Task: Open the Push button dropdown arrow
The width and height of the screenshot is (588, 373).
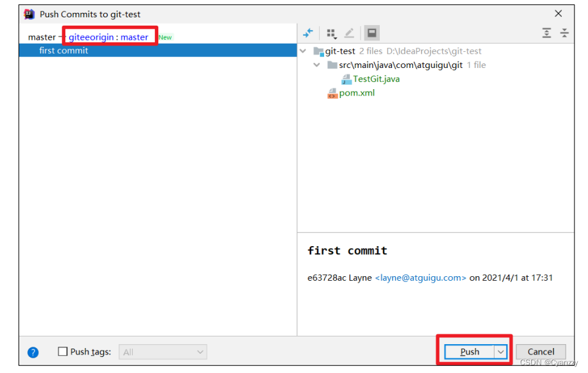Action: click(501, 352)
